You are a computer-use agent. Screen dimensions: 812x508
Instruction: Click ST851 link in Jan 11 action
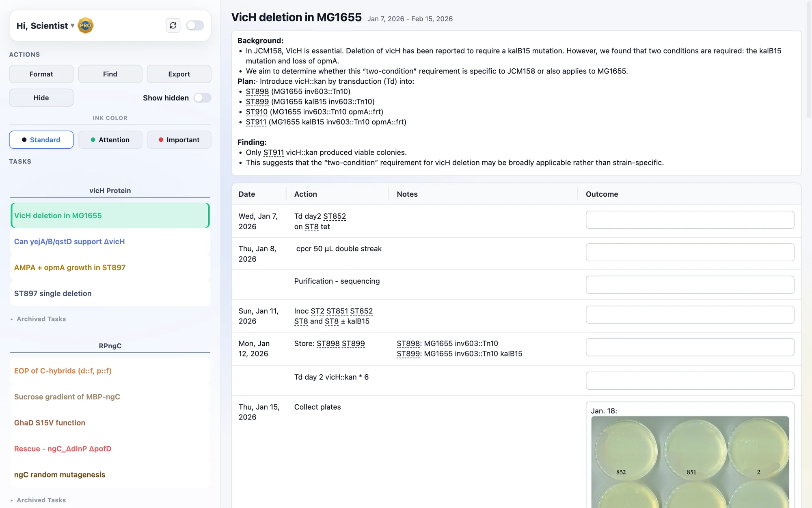[x=337, y=311]
